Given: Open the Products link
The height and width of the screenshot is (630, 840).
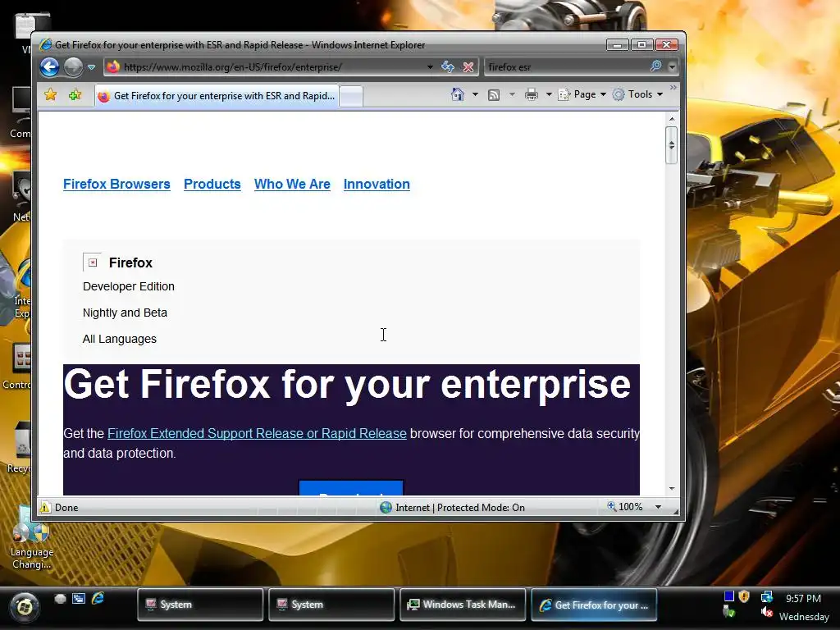Looking at the screenshot, I should [x=212, y=184].
